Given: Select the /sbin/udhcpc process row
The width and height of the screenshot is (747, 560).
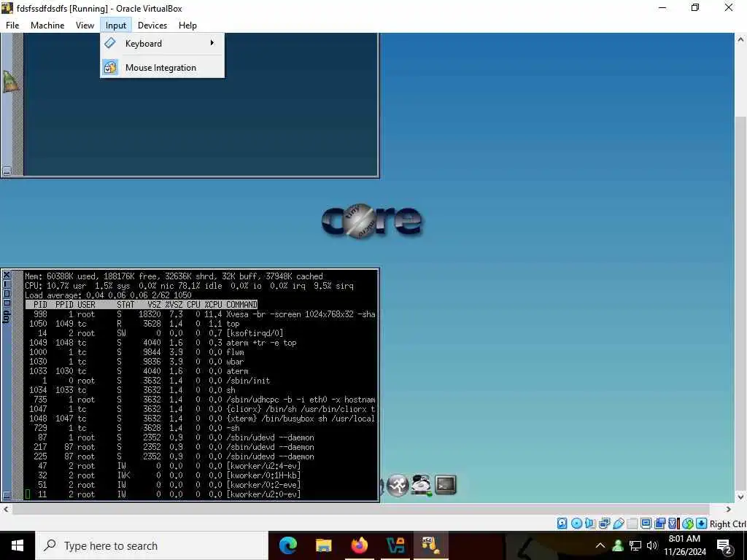Looking at the screenshot, I should point(201,400).
